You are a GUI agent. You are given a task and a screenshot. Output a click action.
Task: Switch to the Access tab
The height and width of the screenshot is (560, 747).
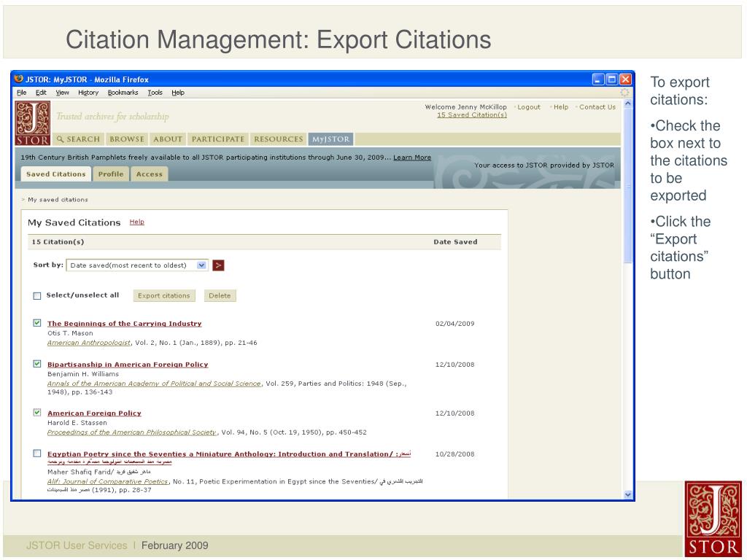149,174
